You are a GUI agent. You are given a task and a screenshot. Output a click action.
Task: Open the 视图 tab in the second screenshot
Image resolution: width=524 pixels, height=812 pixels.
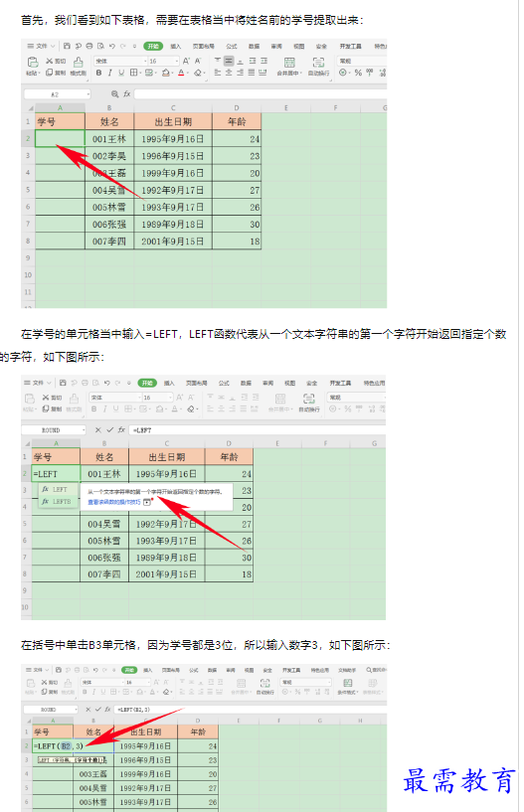pos(289,383)
